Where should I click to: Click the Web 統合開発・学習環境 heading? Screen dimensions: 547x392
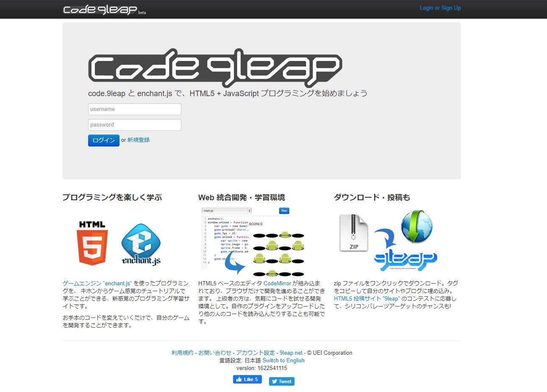coord(242,197)
